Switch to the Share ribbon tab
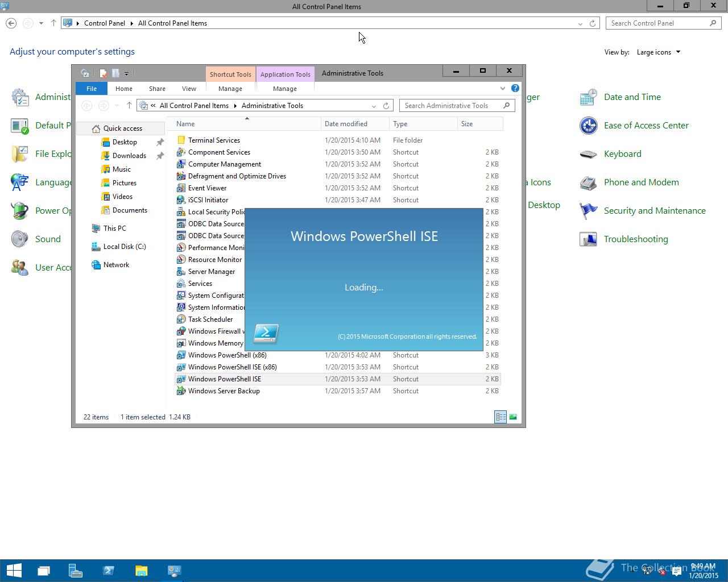 [157, 89]
